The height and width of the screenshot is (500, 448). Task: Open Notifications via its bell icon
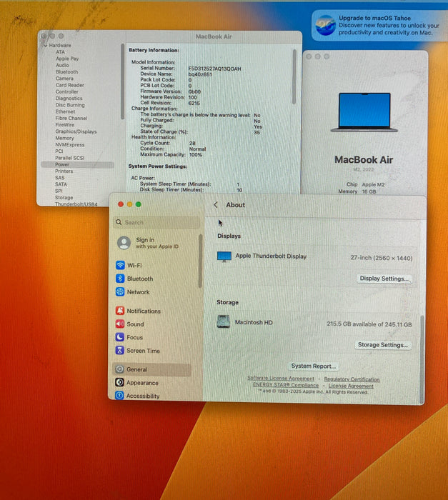(120, 311)
